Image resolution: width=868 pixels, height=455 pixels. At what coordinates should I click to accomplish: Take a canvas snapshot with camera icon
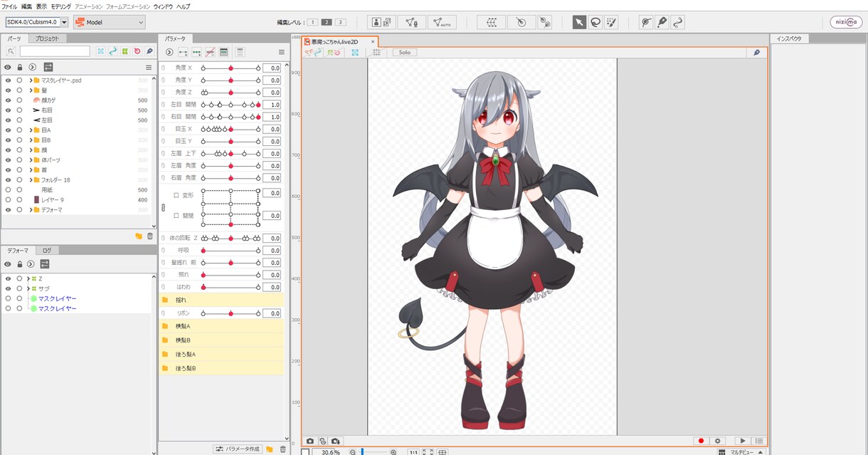(309, 441)
